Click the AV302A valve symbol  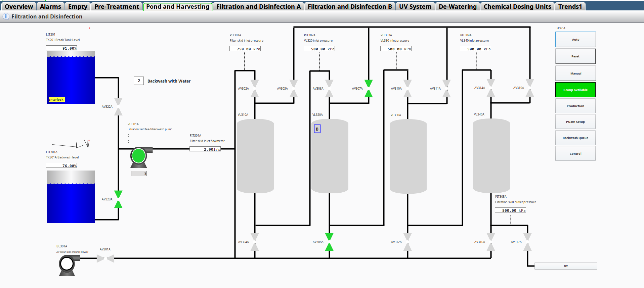(x=255, y=88)
